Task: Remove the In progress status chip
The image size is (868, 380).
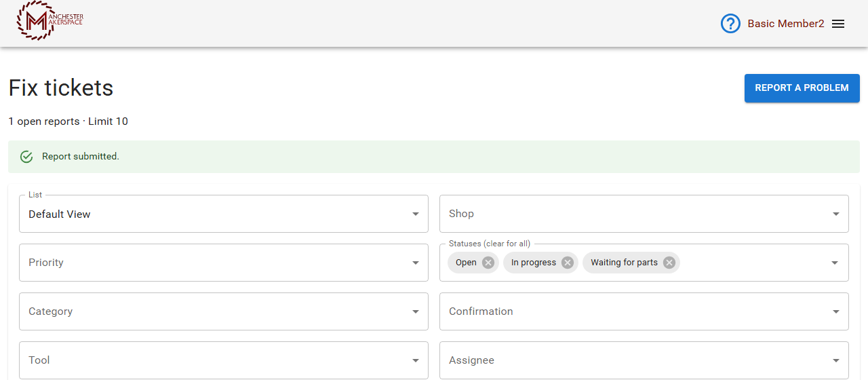Action: 568,263
